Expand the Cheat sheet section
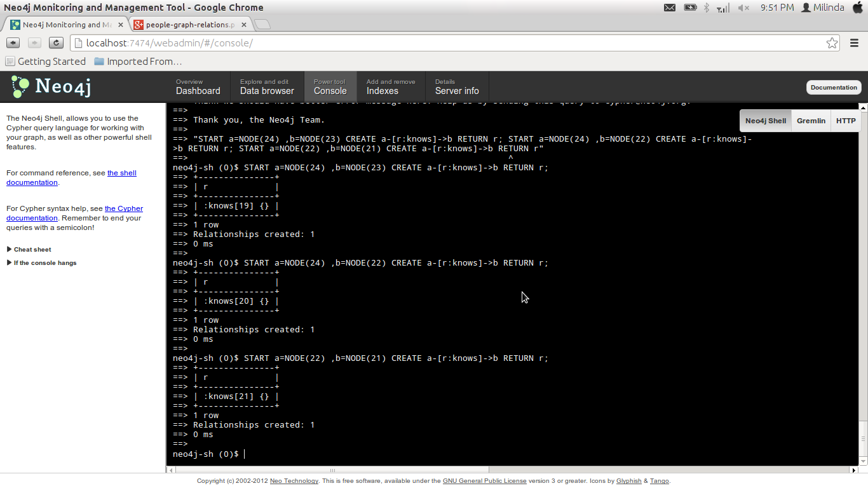This screenshot has width=868, height=488. point(29,250)
